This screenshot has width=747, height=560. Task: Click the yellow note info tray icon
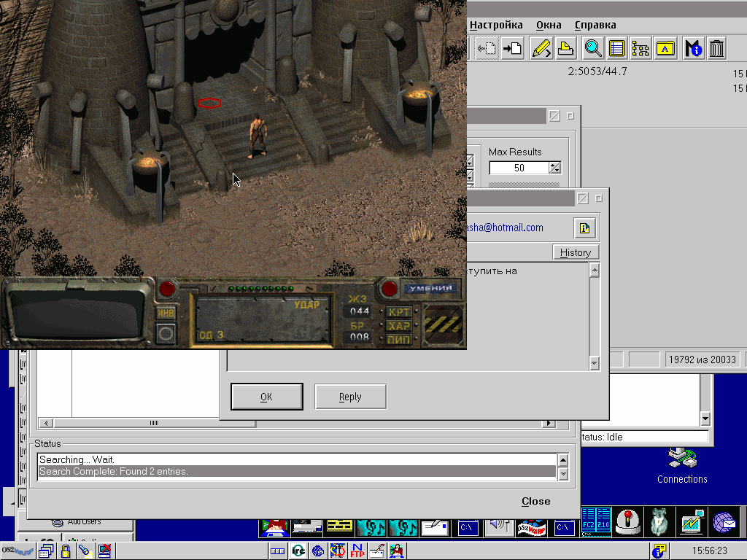[x=659, y=551]
